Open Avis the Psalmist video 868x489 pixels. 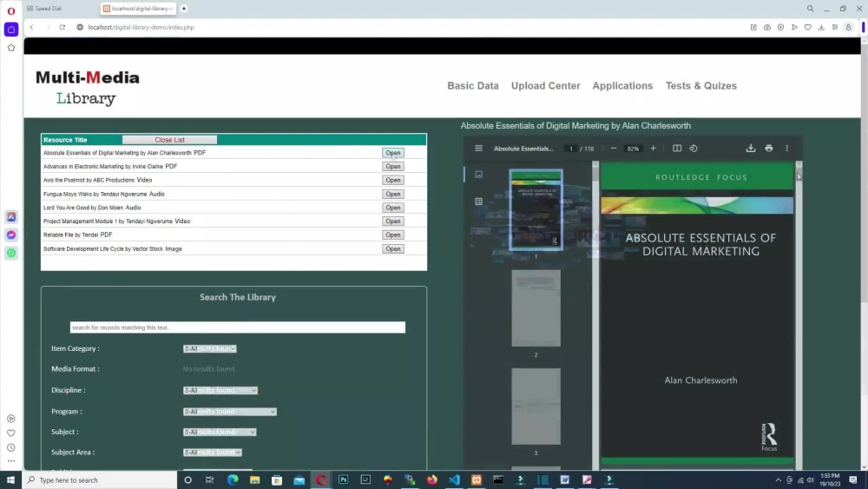393,180
